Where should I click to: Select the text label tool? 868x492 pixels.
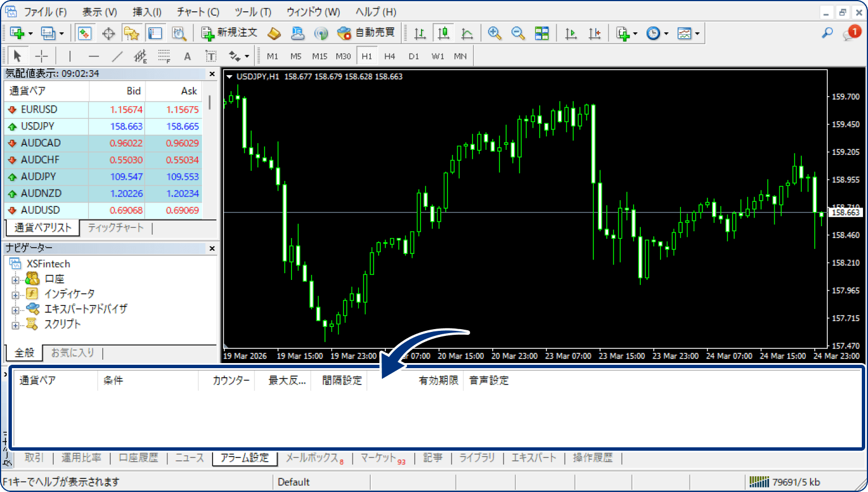click(x=188, y=56)
